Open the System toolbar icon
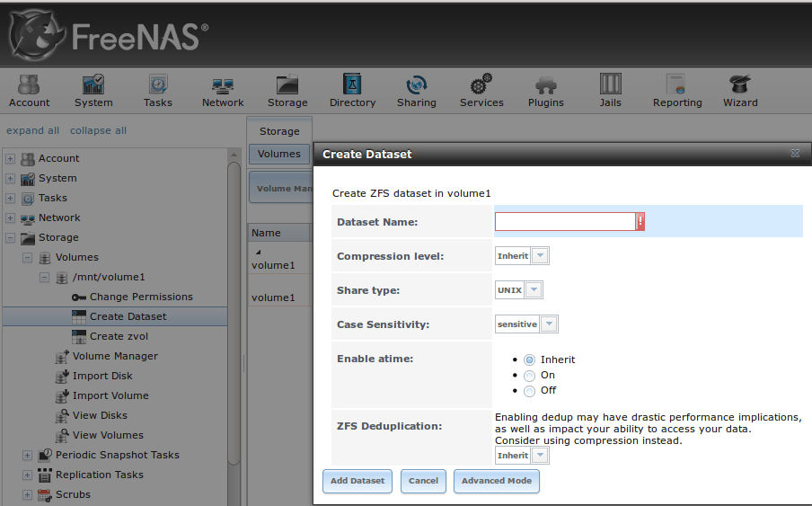 tap(93, 84)
